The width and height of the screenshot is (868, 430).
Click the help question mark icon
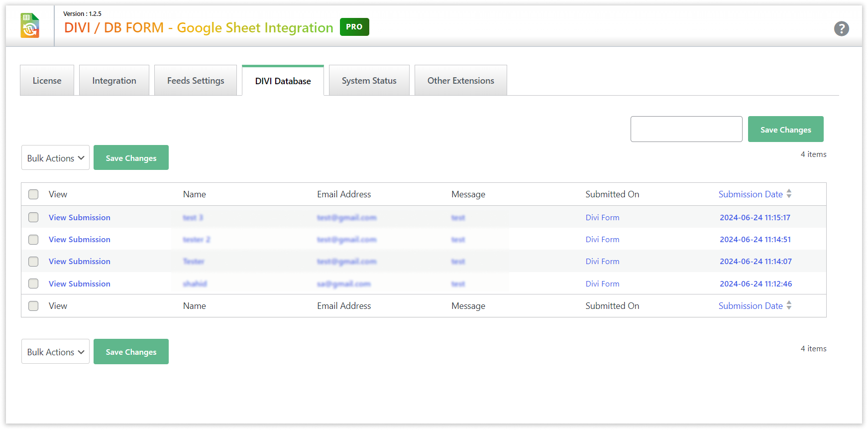coord(841,28)
